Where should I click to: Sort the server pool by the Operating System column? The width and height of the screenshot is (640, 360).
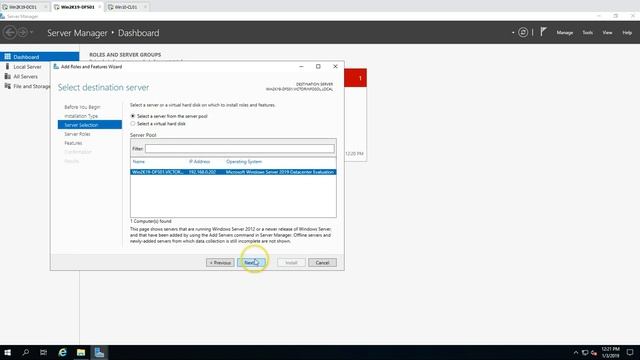(244, 162)
